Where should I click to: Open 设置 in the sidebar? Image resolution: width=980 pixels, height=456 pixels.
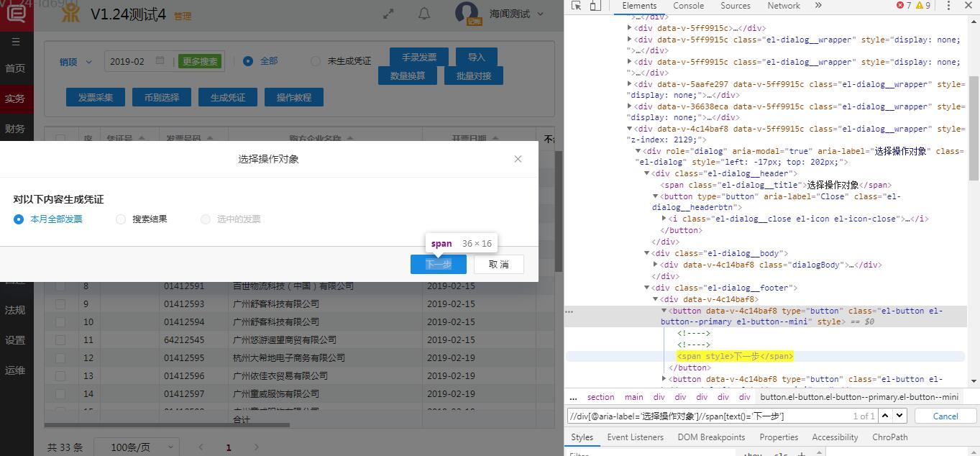coord(15,340)
